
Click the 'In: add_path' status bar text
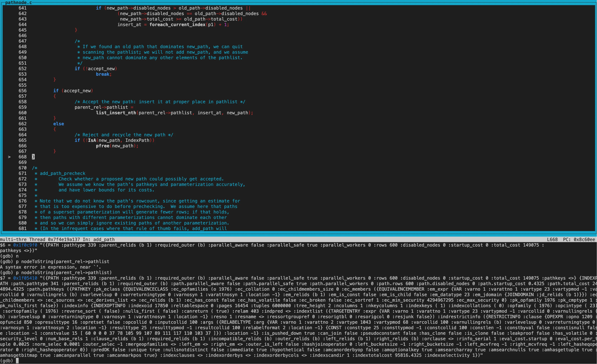[99, 240]
